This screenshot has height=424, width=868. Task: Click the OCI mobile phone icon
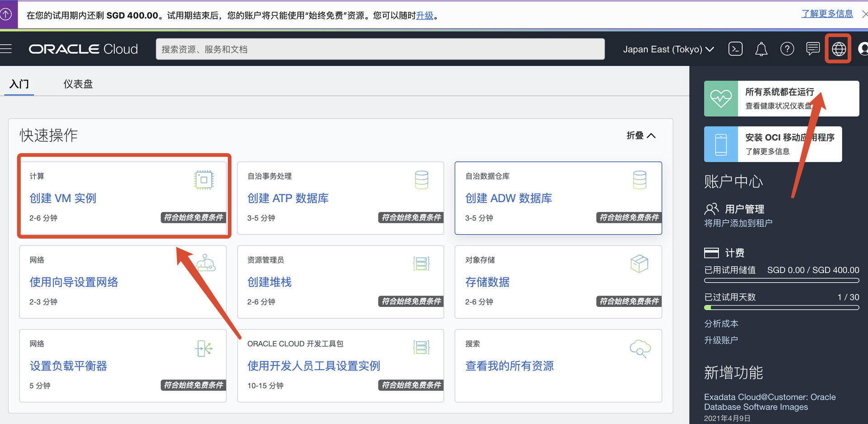coord(721,144)
